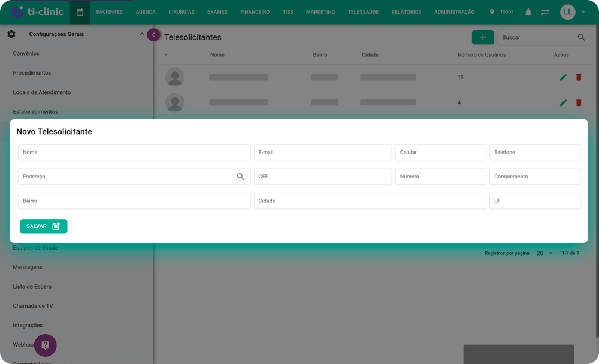Add new telesolicitante with plus button
Image resolution: width=599 pixels, height=364 pixels.
click(x=483, y=37)
